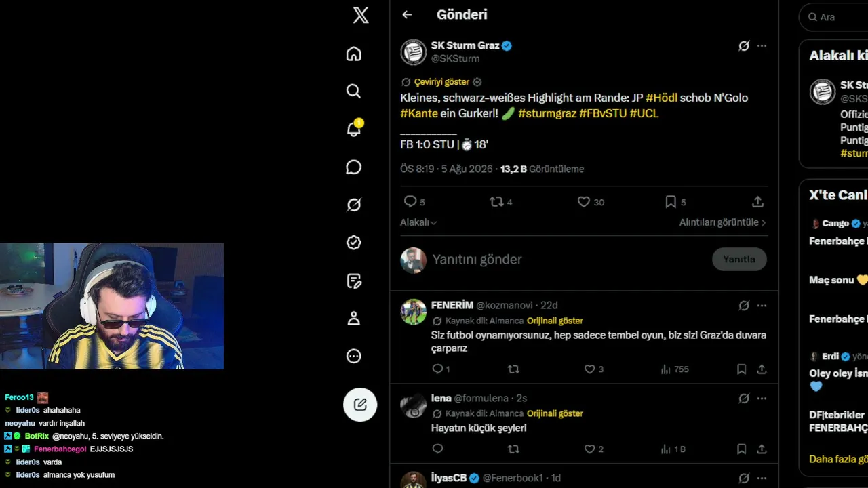The width and height of the screenshot is (868, 488).
Task: Click the compose post round button
Action: point(360,405)
